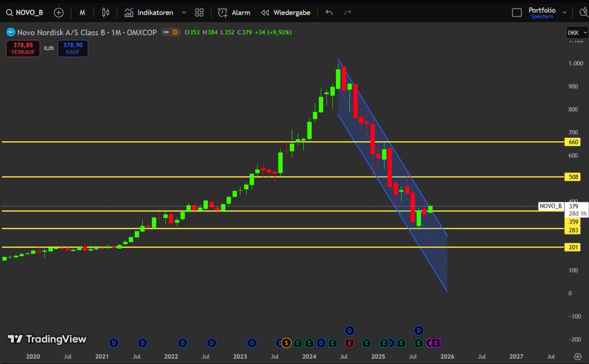Click the TradingView logo

point(47,339)
